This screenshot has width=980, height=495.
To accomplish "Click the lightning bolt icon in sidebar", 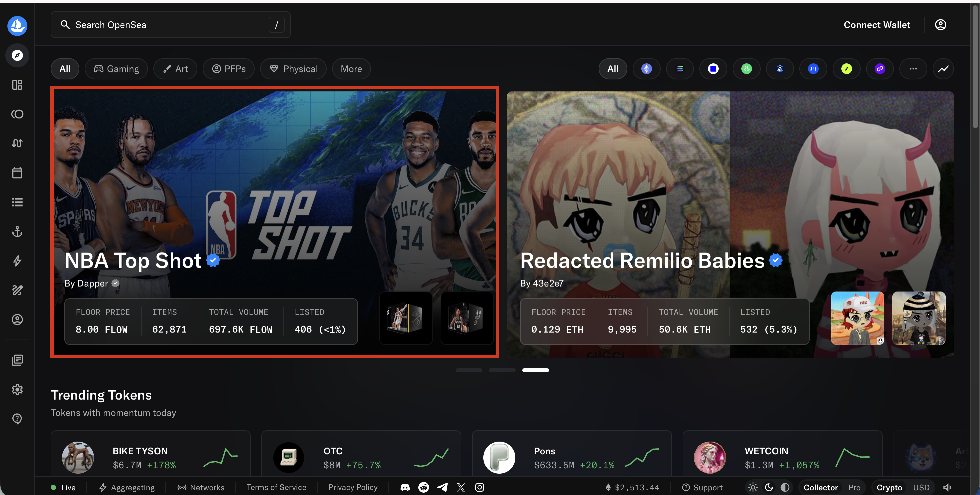I will [17, 261].
